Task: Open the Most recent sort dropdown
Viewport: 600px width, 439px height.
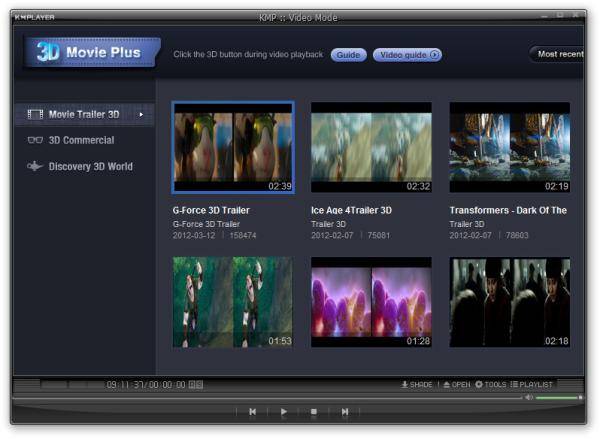Action: (558, 54)
